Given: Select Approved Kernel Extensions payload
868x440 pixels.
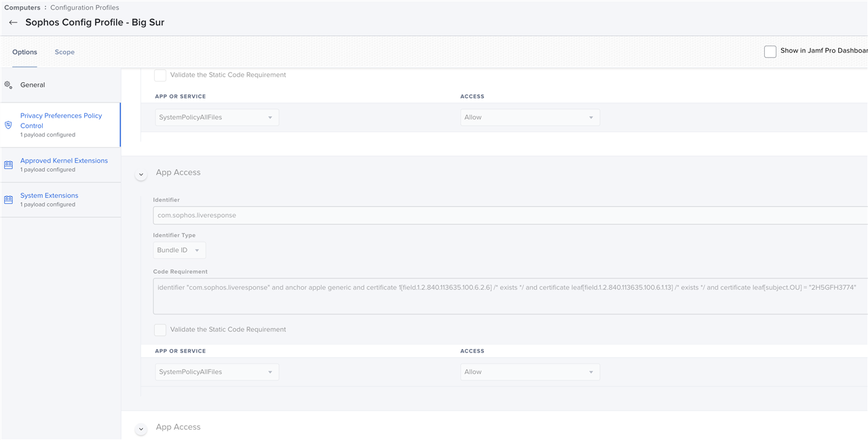Looking at the screenshot, I should coord(60,165).
